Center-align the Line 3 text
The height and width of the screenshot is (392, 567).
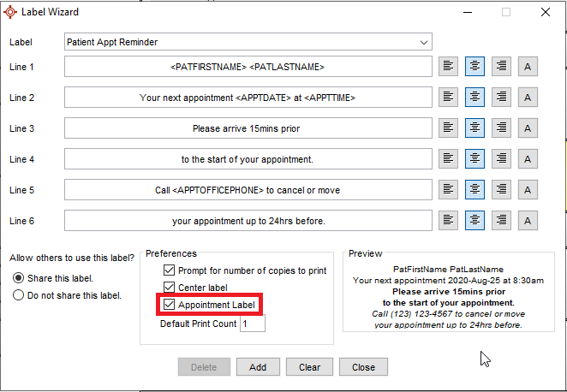coord(475,128)
